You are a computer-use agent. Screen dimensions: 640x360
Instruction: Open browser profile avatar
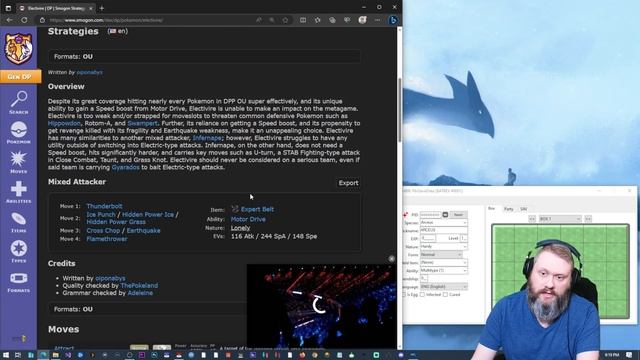362,20
